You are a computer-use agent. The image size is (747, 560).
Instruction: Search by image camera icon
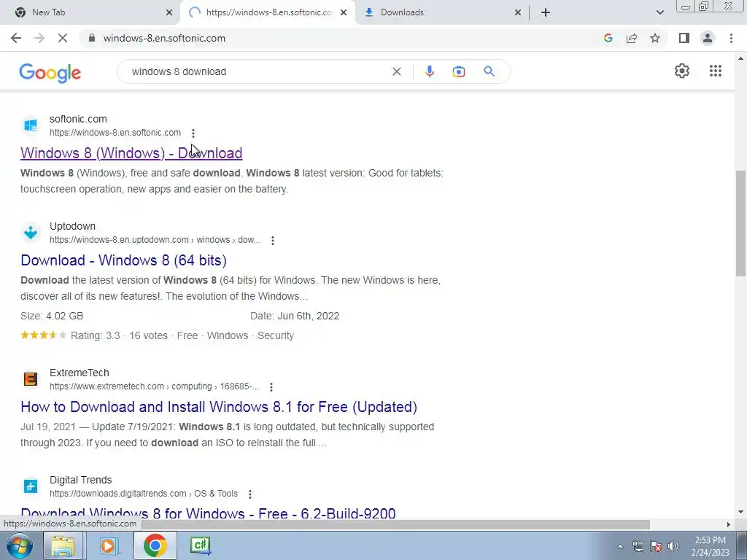coord(459,71)
